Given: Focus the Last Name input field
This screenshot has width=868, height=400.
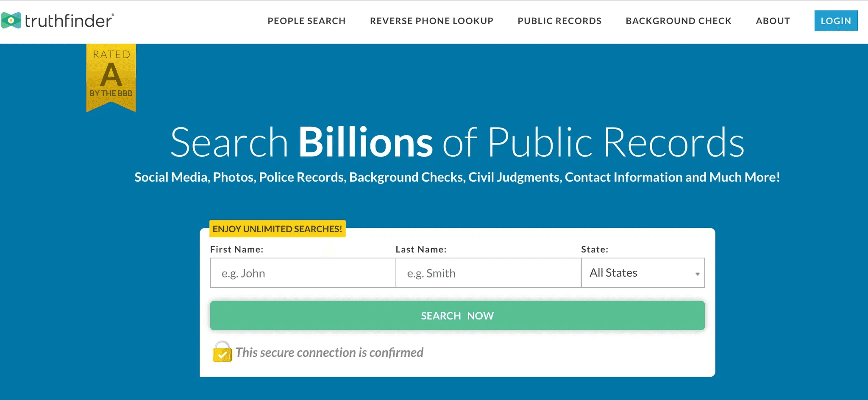Looking at the screenshot, I should [488, 273].
